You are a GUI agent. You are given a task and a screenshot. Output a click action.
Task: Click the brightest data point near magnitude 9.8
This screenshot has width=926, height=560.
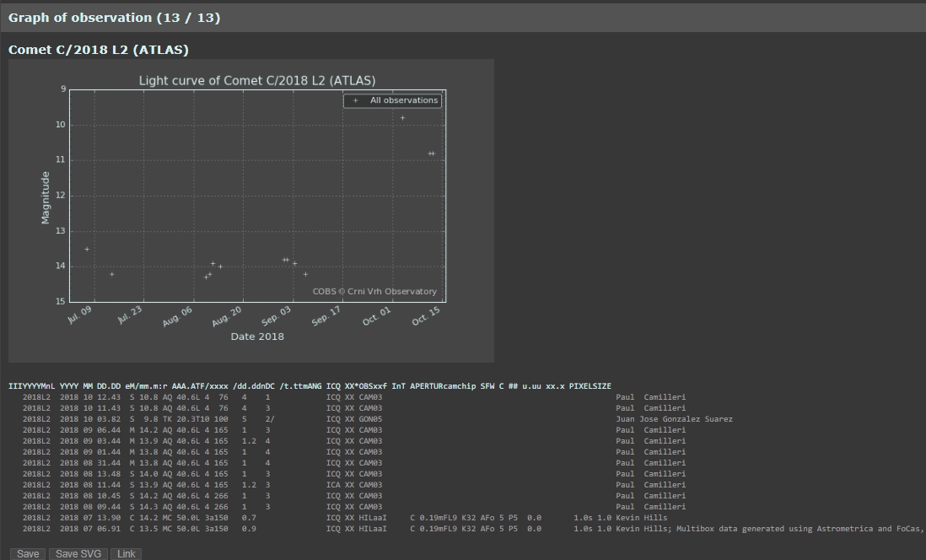point(402,118)
